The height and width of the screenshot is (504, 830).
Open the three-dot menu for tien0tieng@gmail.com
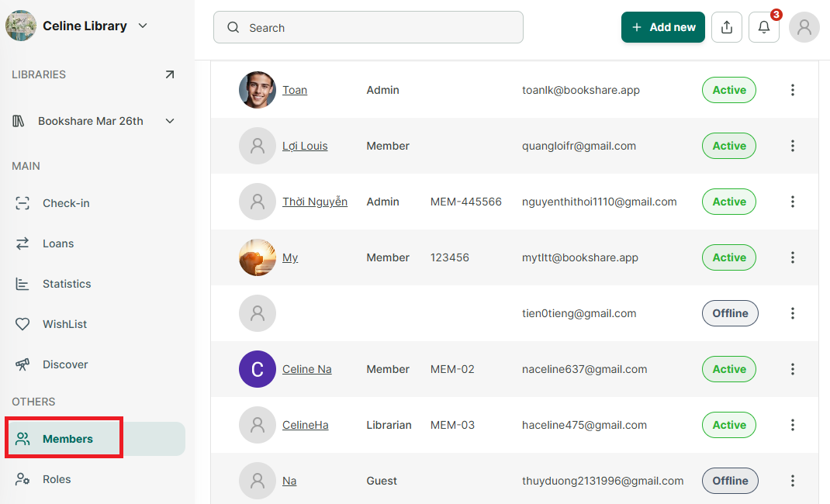coord(793,313)
